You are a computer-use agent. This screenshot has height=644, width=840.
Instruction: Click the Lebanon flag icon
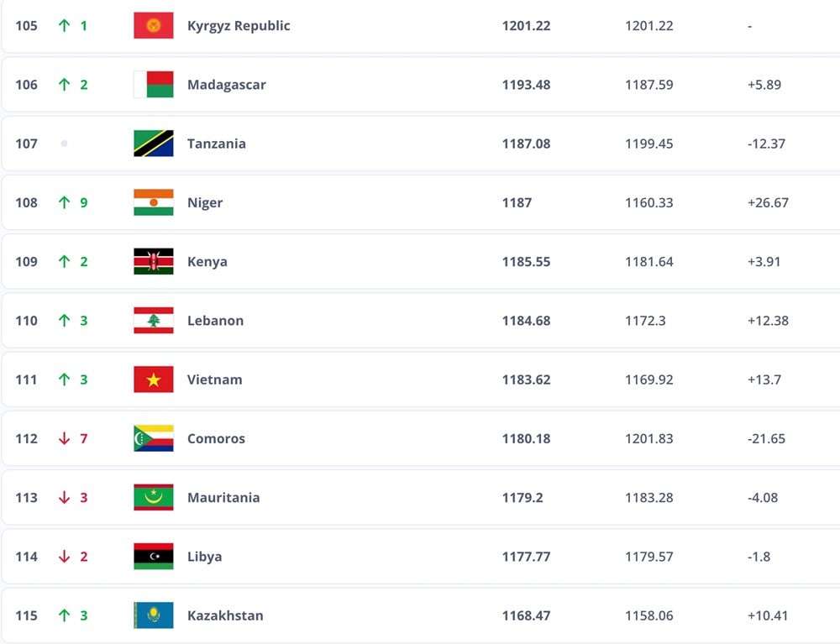(154, 321)
